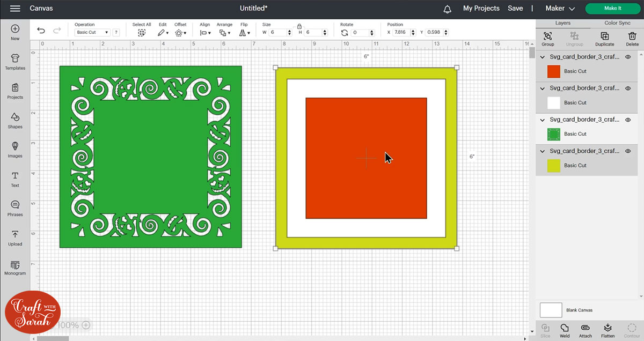Toggle the size aspect ratio lock
This screenshot has width=644, height=341.
point(299,25)
